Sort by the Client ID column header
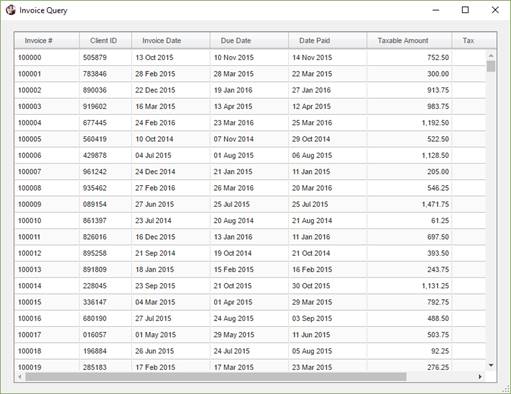 click(105, 41)
